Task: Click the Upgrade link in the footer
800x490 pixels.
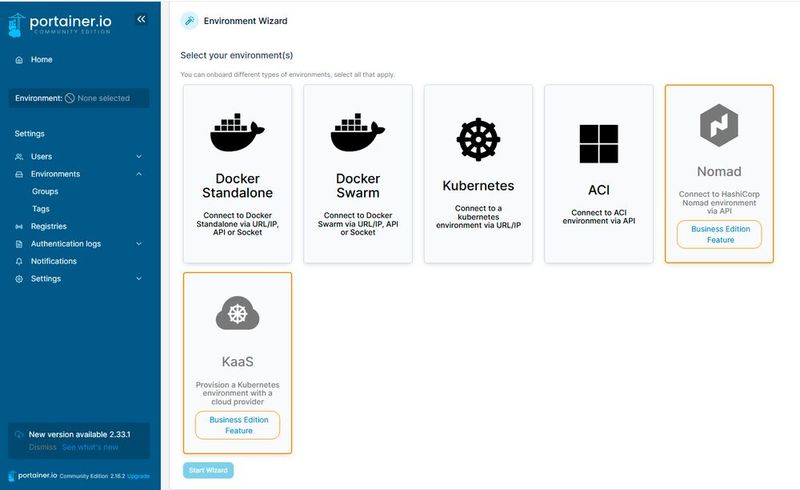Action: click(x=138, y=476)
